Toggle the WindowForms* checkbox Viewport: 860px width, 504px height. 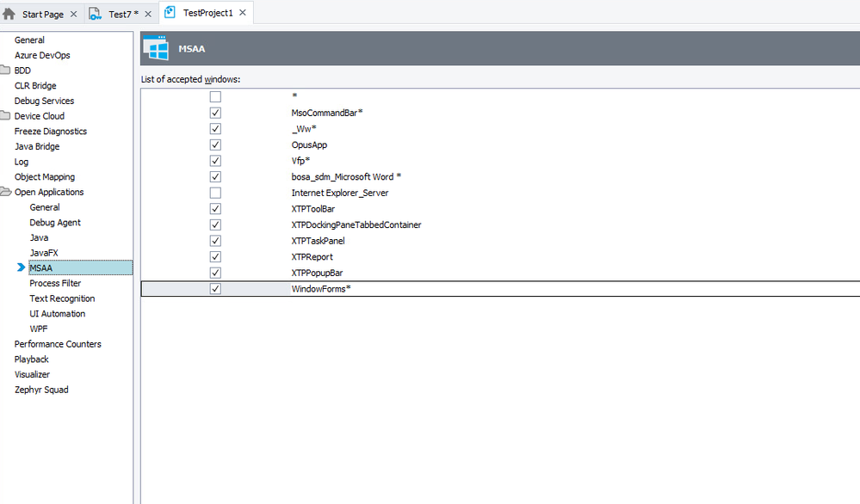tap(215, 289)
